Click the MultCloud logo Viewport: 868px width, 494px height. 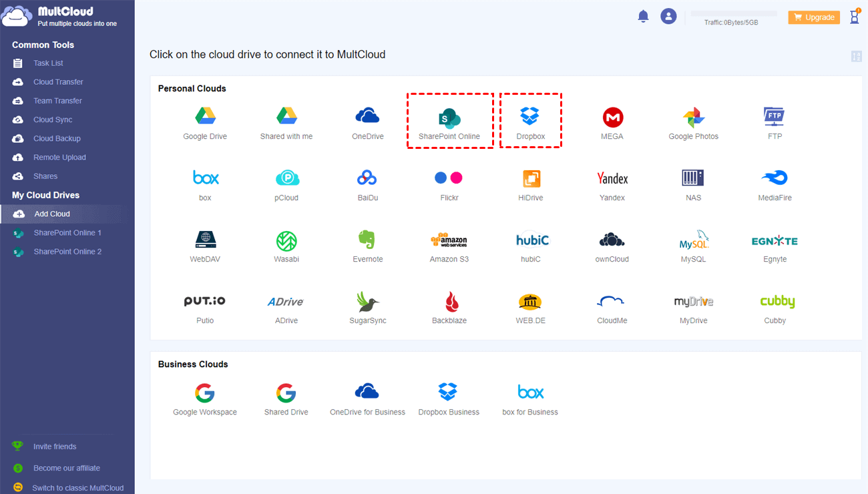tap(59, 16)
